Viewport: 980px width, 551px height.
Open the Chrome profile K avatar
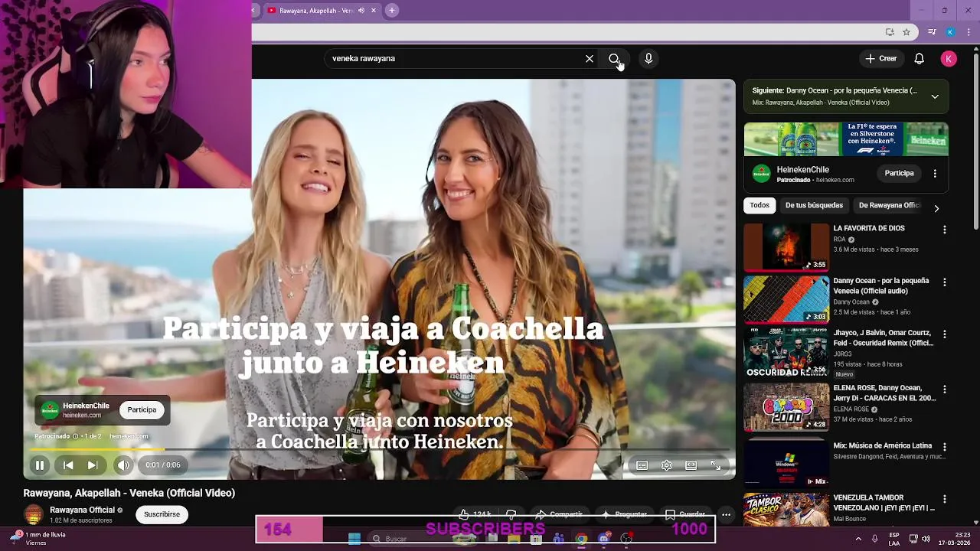950,32
